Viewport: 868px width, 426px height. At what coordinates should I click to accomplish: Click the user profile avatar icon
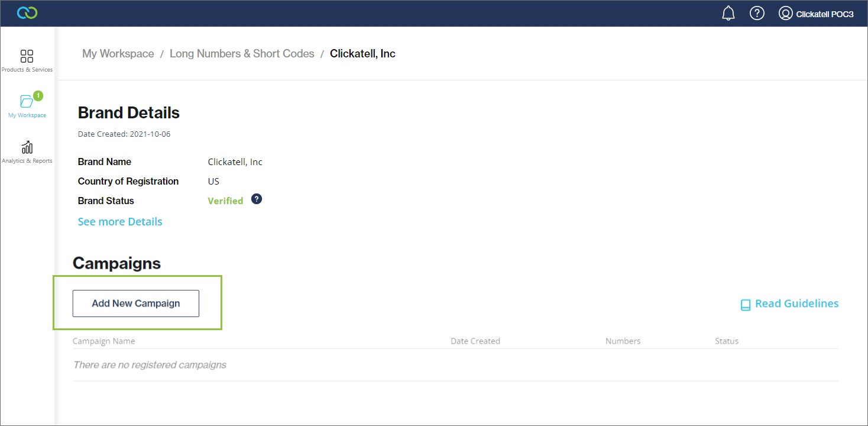coord(785,13)
